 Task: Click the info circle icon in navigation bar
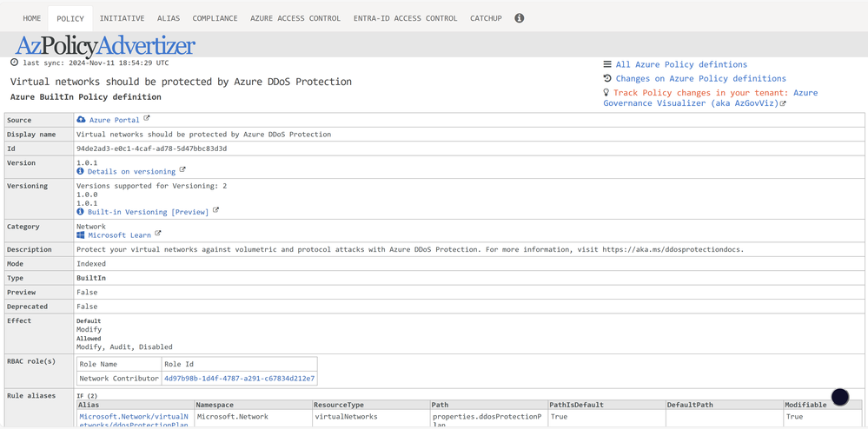coord(520,18)
